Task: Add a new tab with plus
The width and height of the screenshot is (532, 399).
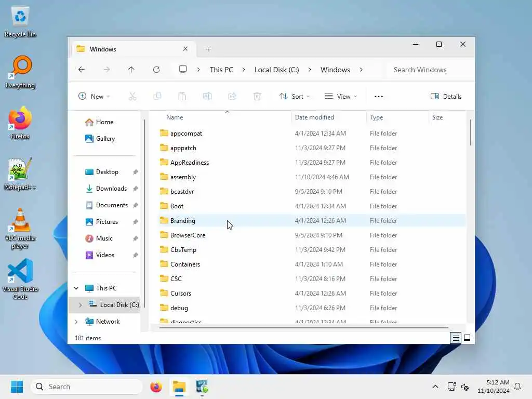Action: pos(208,49)
